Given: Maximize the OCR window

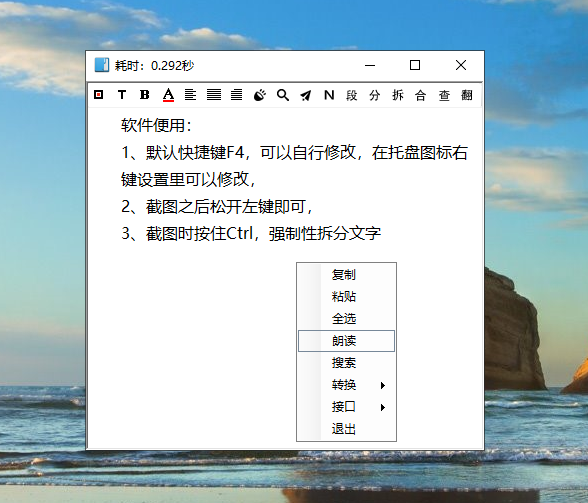Looking at the screenshot, I should click(415, 65).
